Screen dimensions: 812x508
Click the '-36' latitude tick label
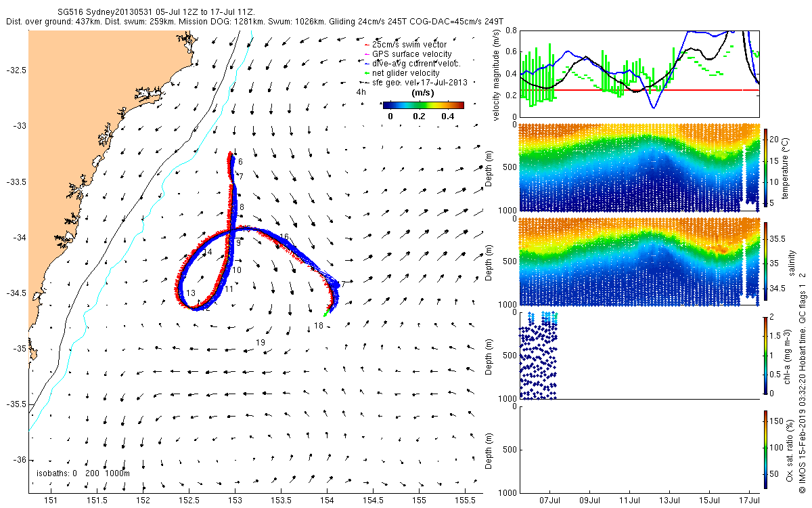pyautogui.click(x=18, y=460)
